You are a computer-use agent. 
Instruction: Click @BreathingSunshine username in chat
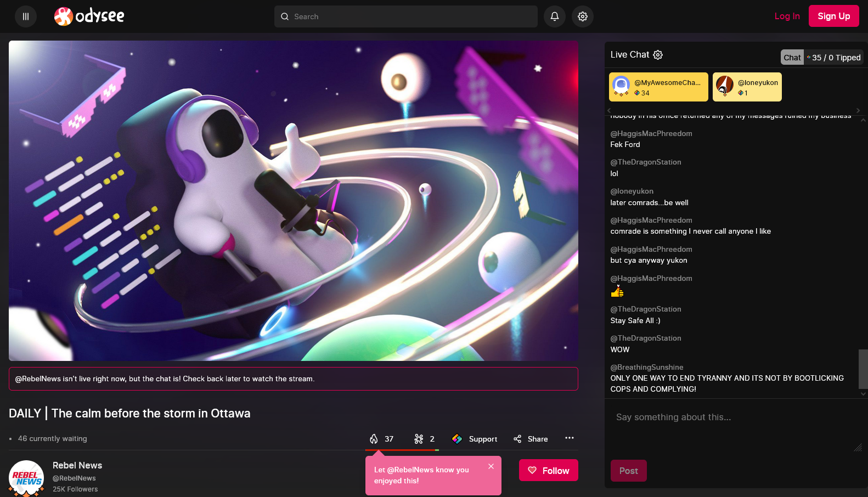pyautogui.click(x=647, y=367)
